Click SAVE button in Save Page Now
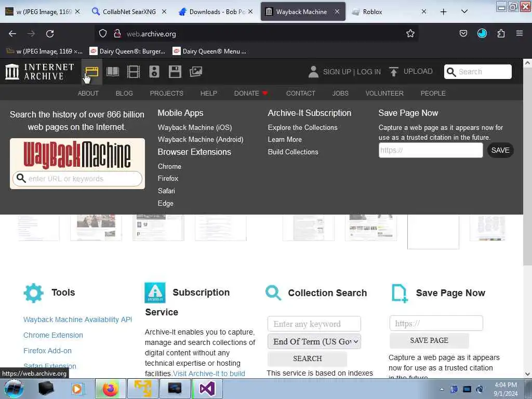532x399 pixels. point(500,150)
